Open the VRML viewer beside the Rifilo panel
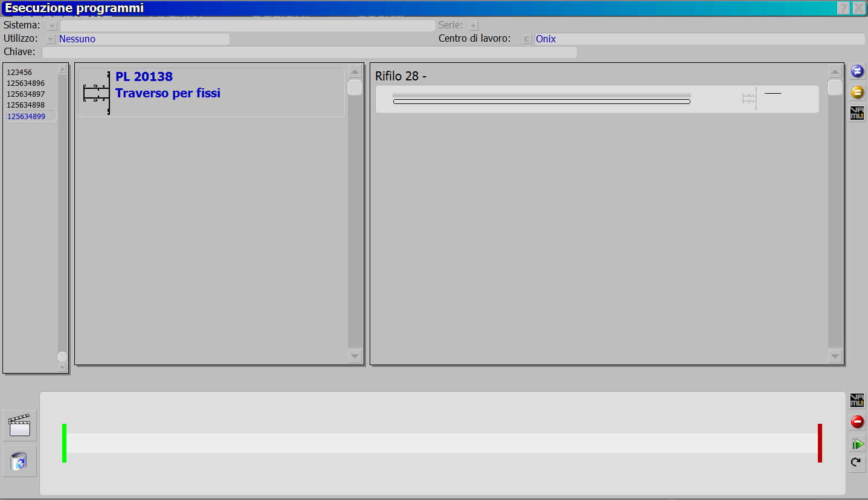 857,113
